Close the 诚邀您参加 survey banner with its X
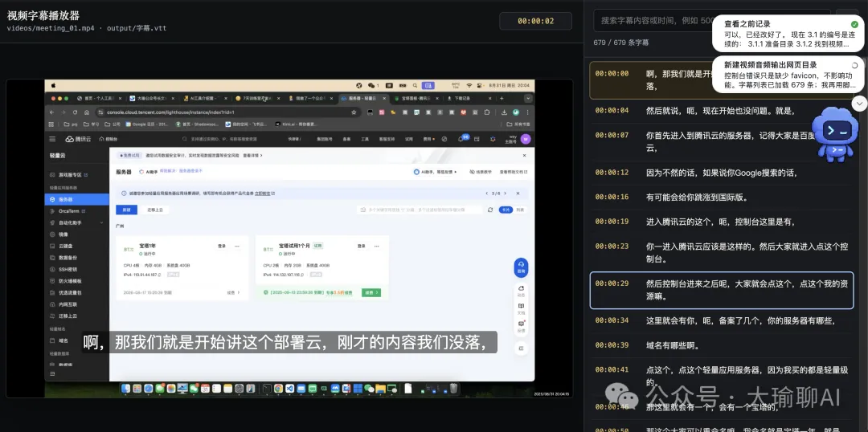Viewport: 868px width, 432px height. coord(518,193)
